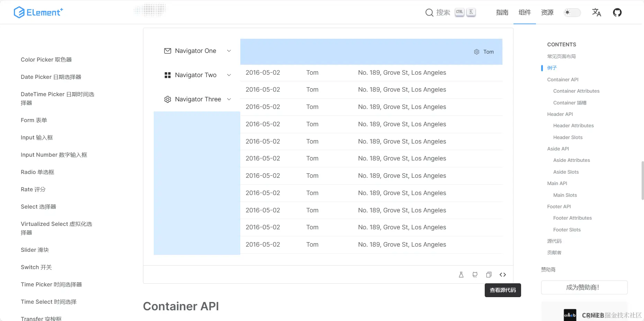Open Time Picker 时间选择器 page

[x=51, y=284]
